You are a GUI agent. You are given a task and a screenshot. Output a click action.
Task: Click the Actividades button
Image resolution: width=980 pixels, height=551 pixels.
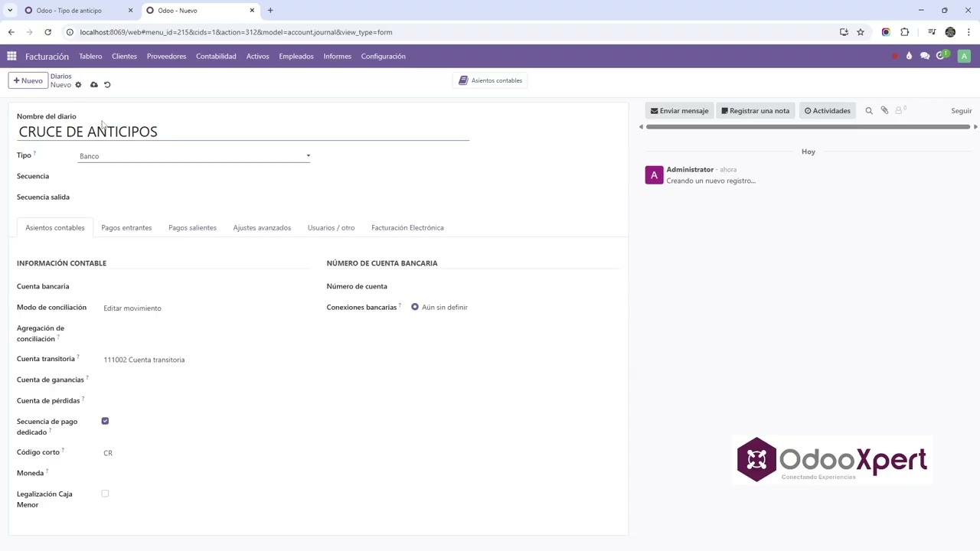point(827,111)
